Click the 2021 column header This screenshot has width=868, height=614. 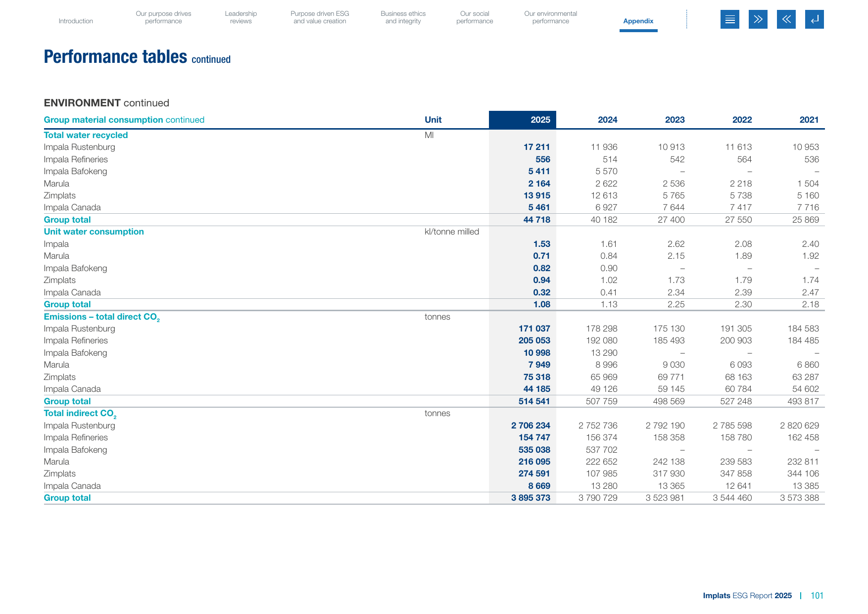click(809, 120)
